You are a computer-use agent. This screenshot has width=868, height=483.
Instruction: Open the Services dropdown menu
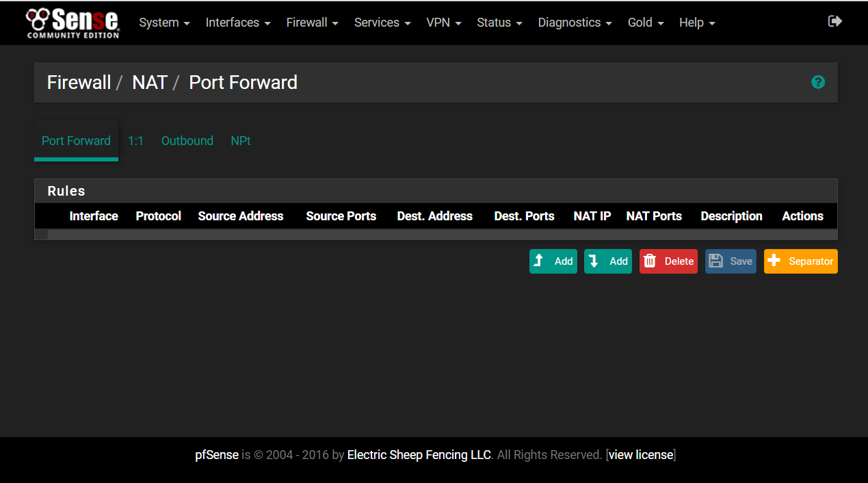coord(382,23)
